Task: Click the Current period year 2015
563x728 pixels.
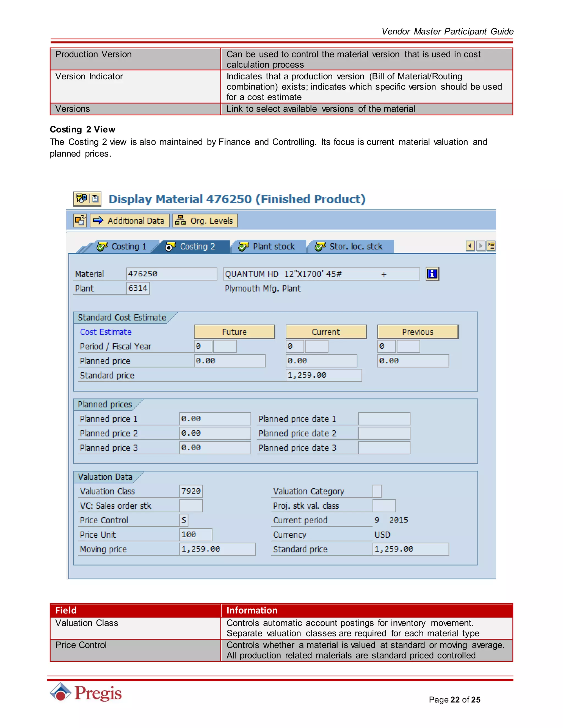Action: (399, 520)
